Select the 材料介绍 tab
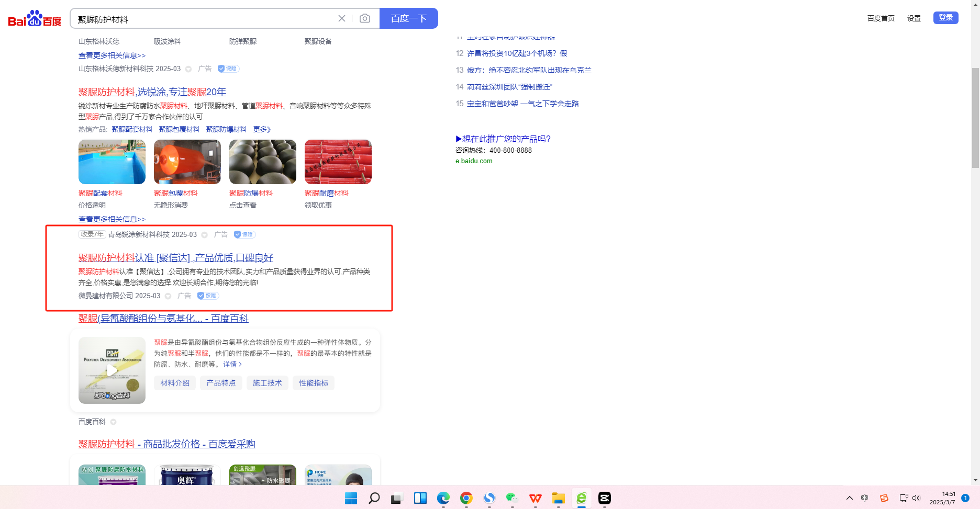 point(175,383)
